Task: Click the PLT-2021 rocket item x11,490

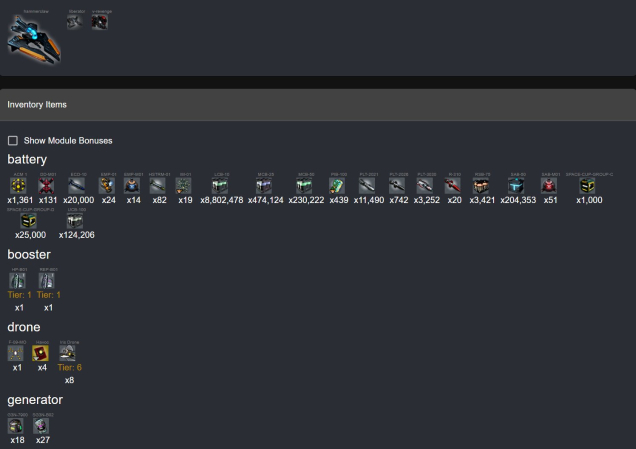Action: [368, 185]
